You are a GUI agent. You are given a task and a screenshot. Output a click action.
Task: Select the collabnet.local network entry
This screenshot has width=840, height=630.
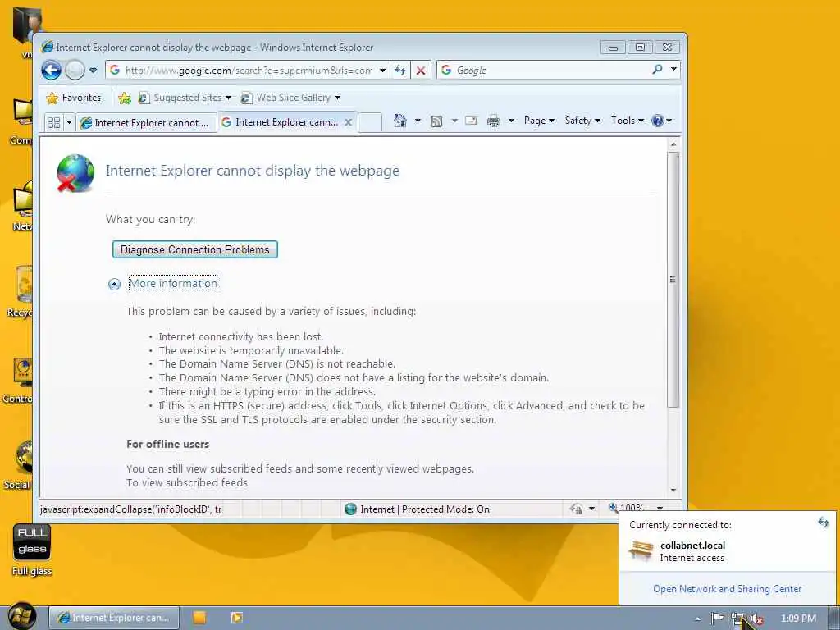[728, 551]
